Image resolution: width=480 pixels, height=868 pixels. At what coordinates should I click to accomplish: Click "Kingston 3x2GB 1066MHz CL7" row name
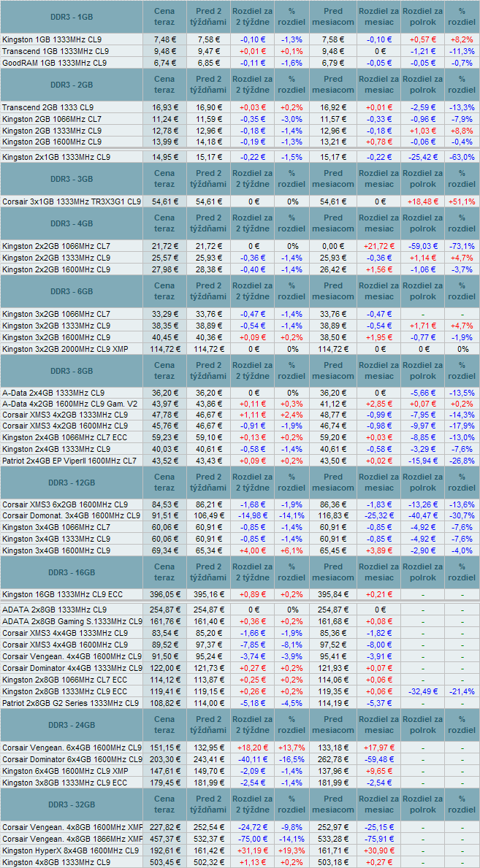[56, 315]
